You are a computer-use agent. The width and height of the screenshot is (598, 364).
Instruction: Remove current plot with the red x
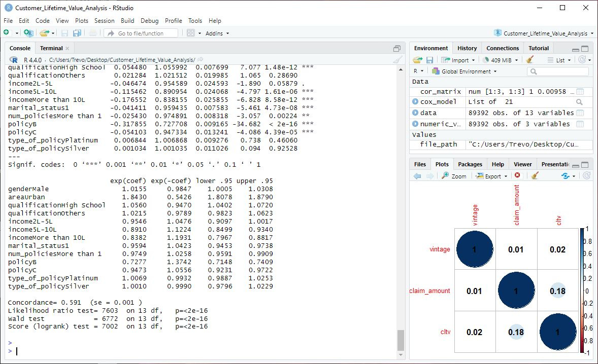(x=517, y=175)
